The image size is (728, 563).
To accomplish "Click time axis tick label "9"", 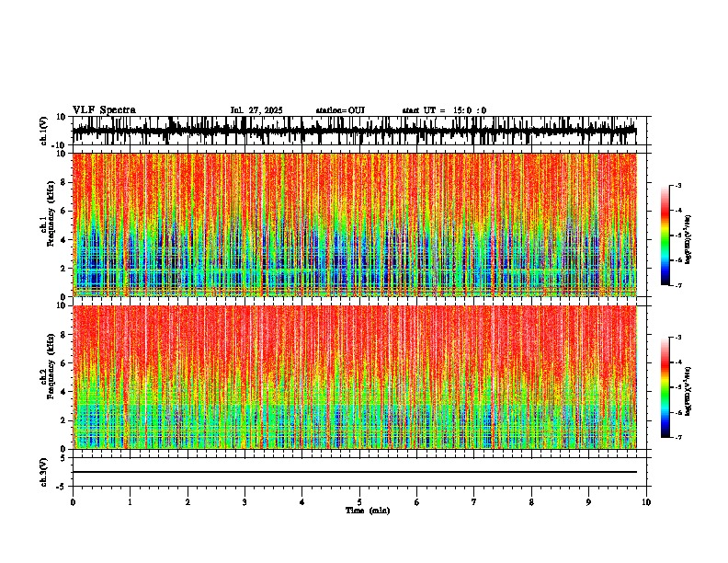I will click(588, 502).
